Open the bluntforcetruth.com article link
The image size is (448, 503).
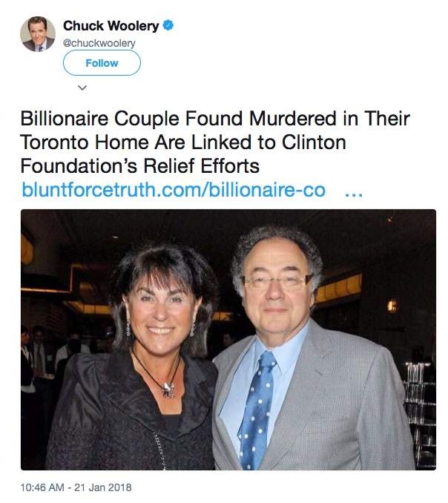coord(174,189)
